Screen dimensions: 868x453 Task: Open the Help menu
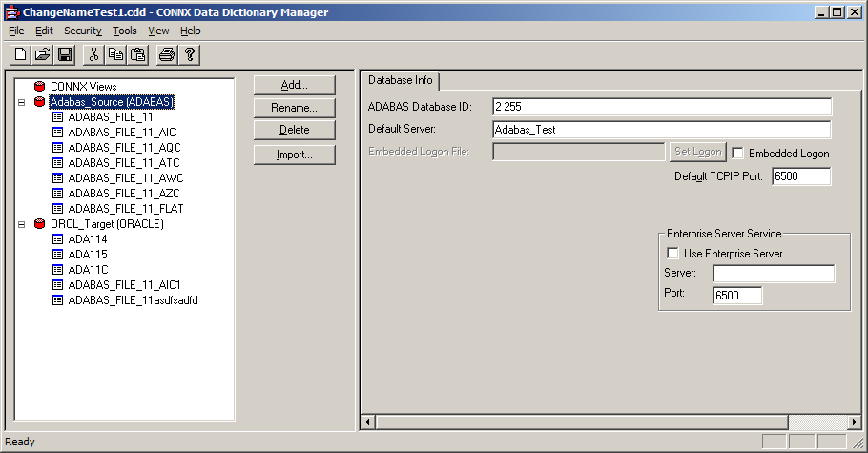191,31
